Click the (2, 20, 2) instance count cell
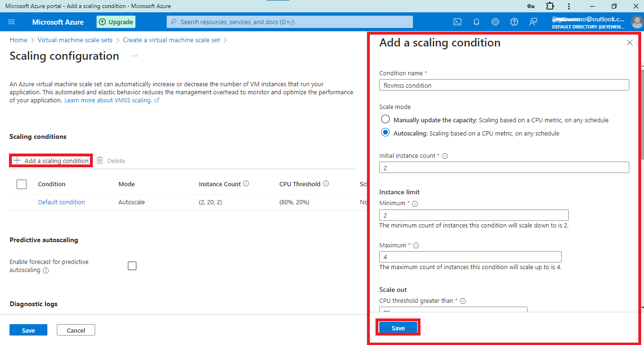The width and height of the screenshot is (644, 345). [211, 202]
